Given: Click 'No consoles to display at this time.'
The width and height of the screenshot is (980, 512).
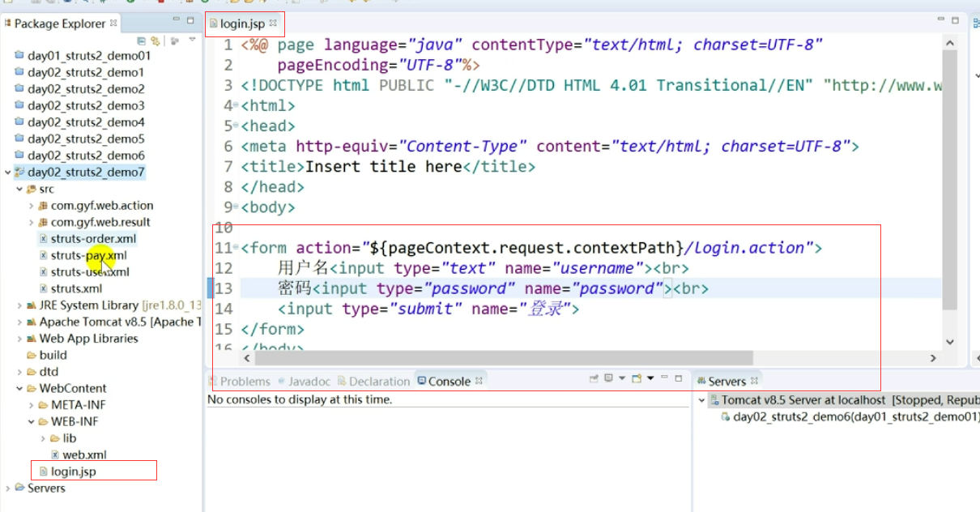Looking at the screenshot, I should (x=300, y=399).
